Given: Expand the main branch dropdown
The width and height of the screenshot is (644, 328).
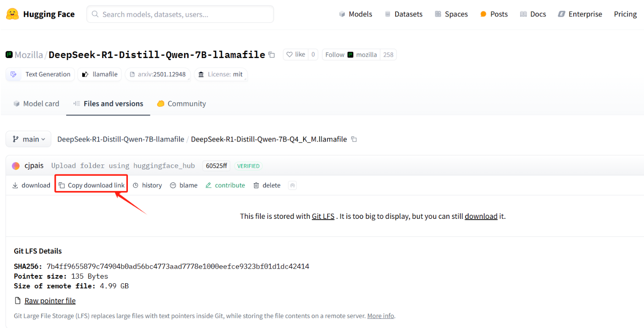Looking at the screenshot, I should 29,139.
